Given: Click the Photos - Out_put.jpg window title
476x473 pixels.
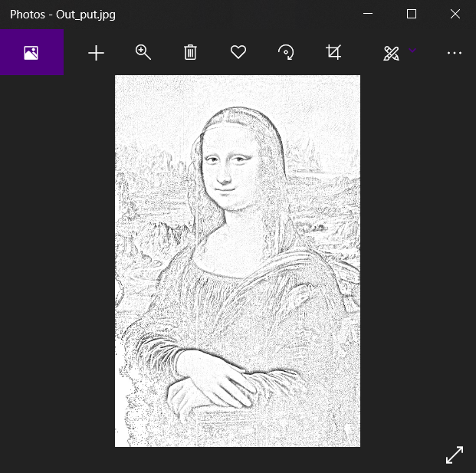Looking at the screenshot, I should tap(63, 15).
